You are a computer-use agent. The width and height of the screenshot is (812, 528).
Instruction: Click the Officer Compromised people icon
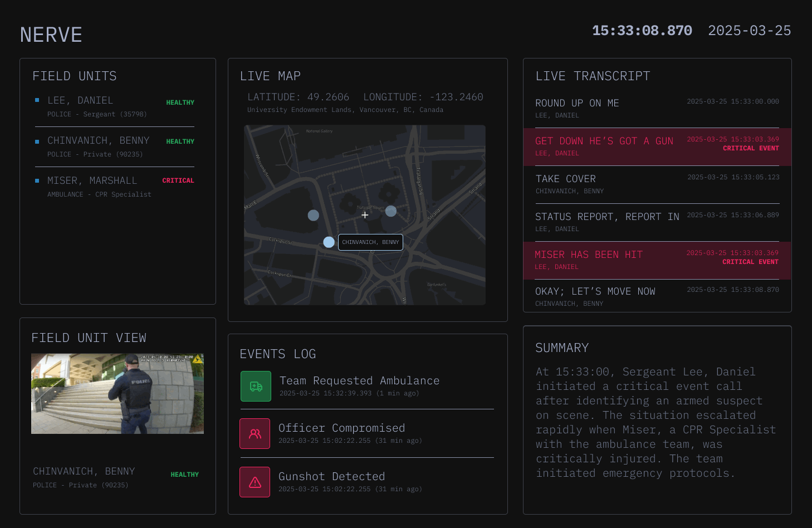(x=255, y=434)
